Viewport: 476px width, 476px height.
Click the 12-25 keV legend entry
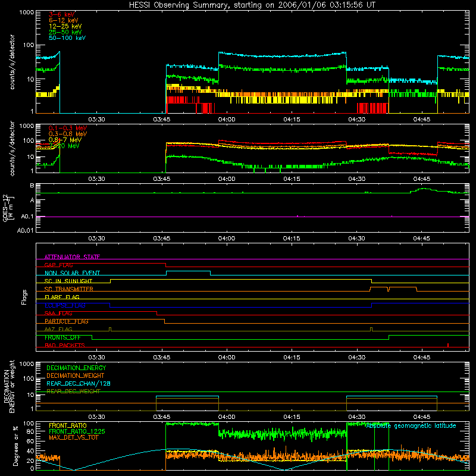65,26
